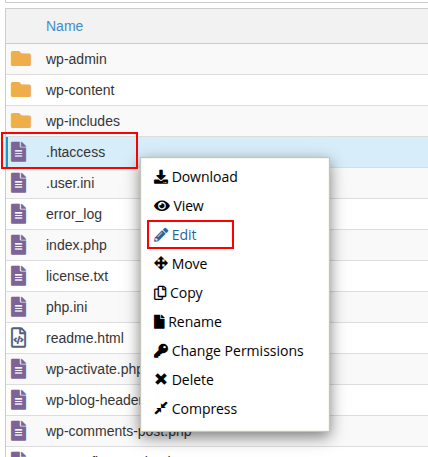The width and height of the screenshot is (428, 457).
Task: Select the .htaccess file name
Action: tap(76, 152)
